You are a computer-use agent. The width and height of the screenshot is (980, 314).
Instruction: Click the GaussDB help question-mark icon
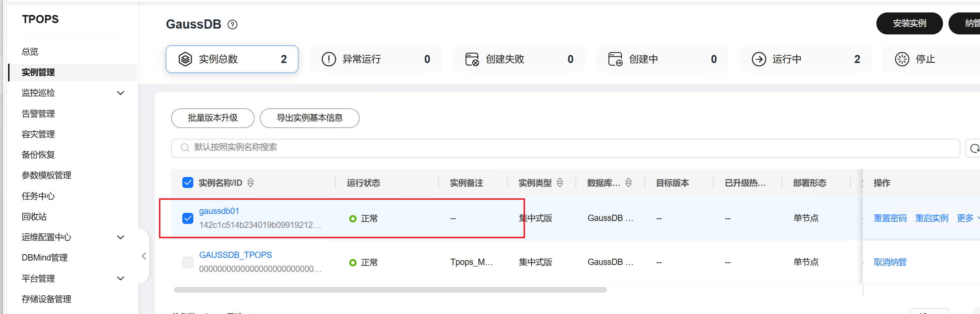tap(232, 25)
